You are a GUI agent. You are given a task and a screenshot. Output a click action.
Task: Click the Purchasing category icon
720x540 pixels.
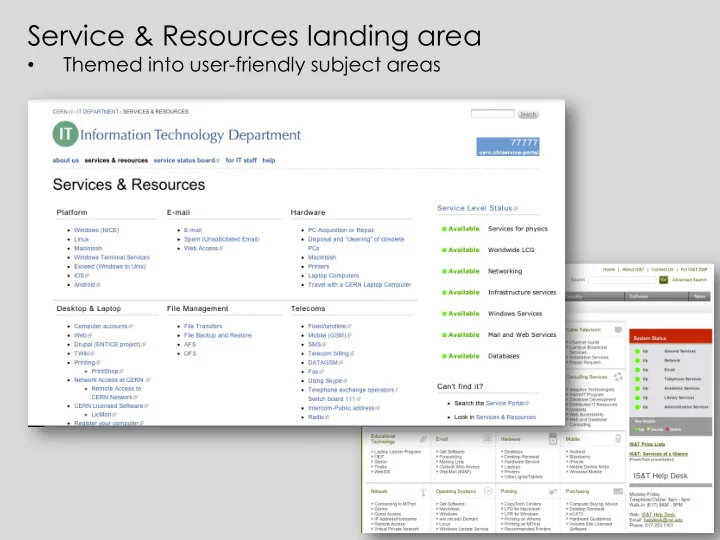(618, 491)
